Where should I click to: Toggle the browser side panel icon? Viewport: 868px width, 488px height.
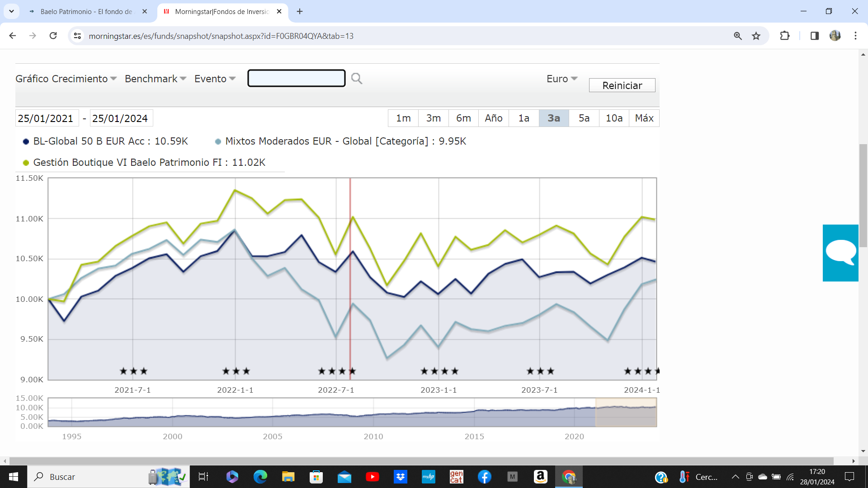click(815, 36)
